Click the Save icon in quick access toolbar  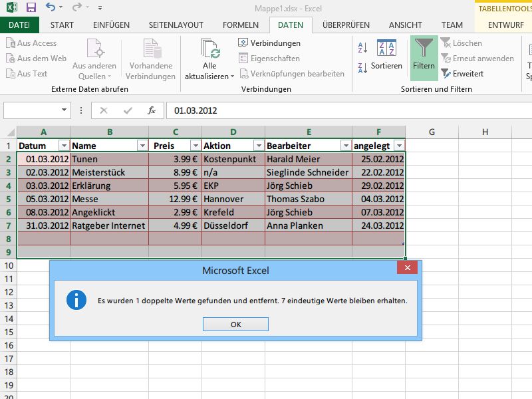(31, 7)
